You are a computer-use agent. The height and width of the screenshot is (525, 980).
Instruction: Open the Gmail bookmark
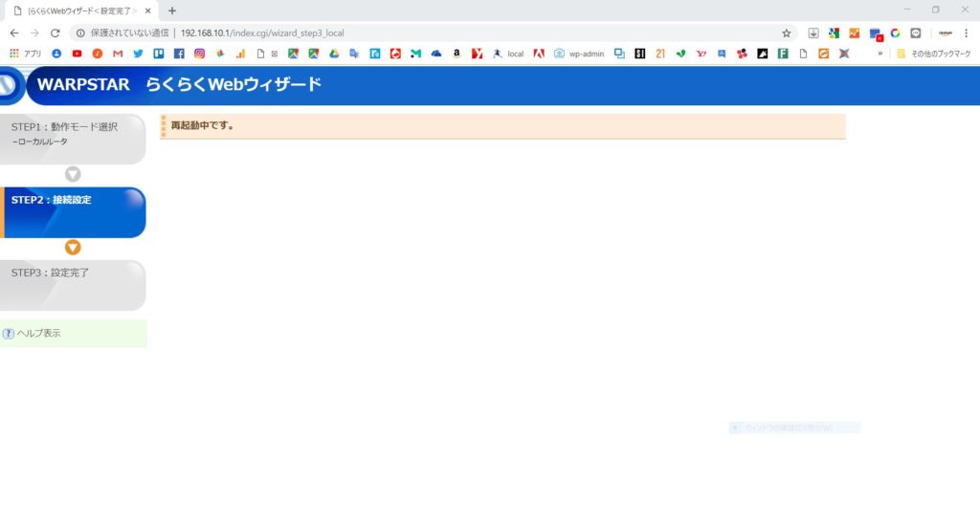[118, 54]
